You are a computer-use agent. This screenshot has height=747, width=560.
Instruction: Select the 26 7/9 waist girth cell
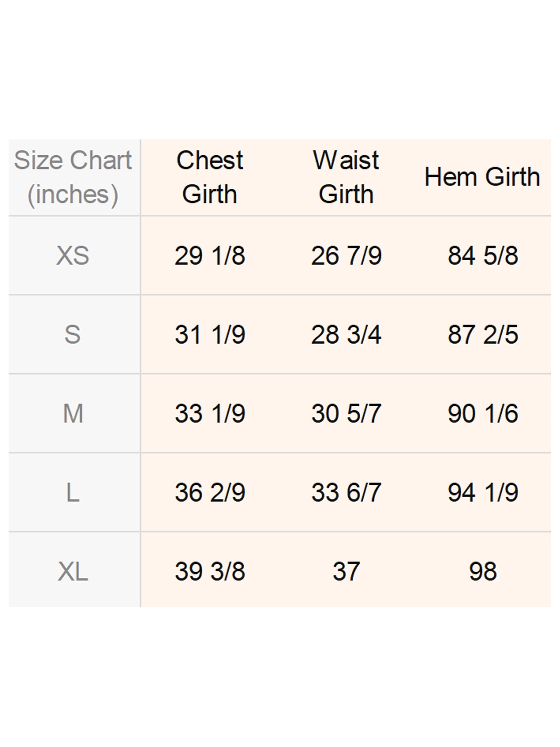coord(346,255)
